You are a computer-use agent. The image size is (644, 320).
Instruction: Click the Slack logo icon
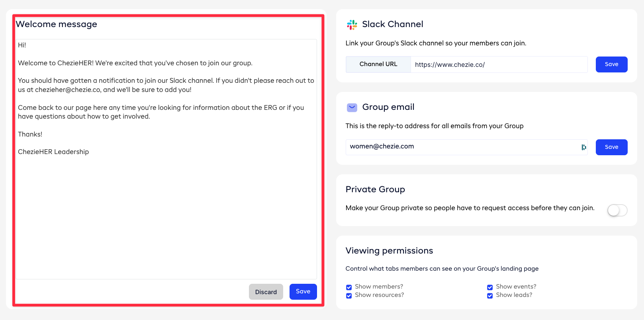(x=352, y=25)
